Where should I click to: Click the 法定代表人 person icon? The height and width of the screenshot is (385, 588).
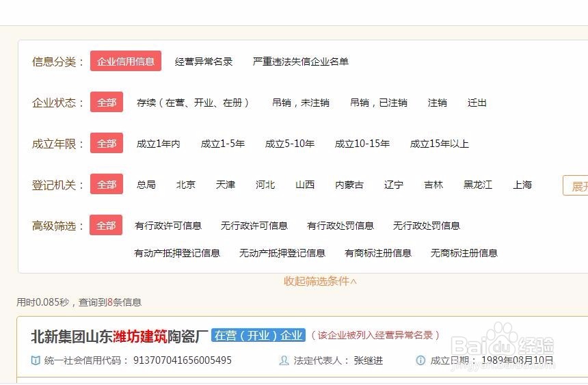click(x=284, y=360)
